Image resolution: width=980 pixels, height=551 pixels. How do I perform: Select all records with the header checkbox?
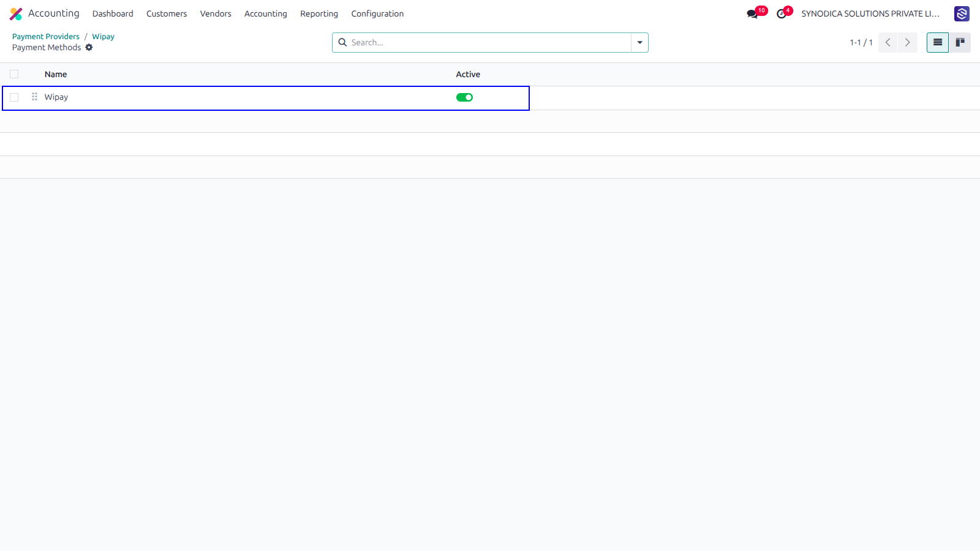14,74
